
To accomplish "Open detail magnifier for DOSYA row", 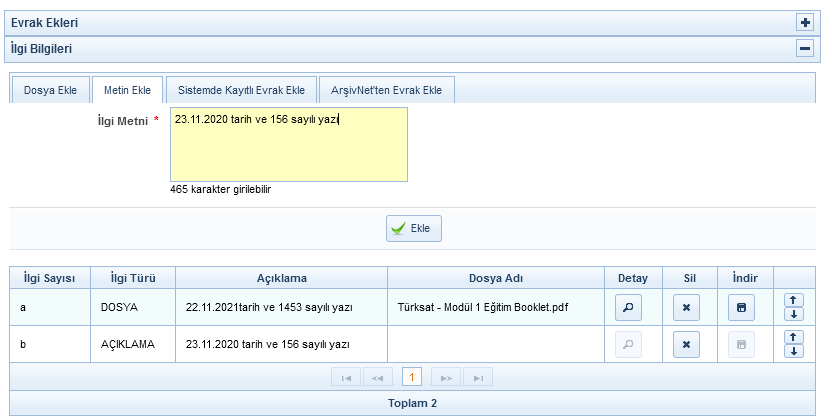I will point(628,307).
